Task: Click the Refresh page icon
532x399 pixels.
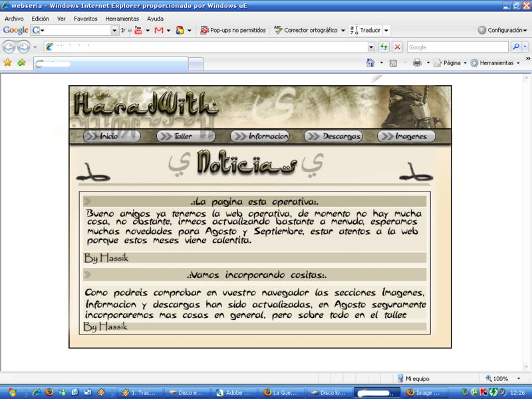Action: [x=384, y=47]
